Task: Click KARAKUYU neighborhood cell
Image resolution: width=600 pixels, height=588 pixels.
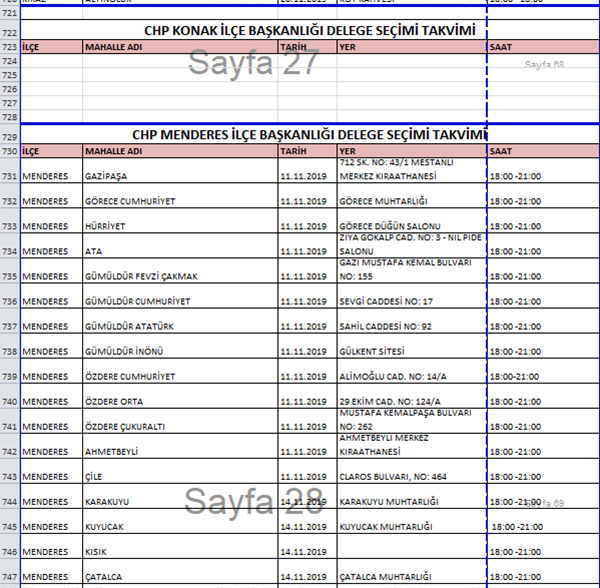Action: click(x=180, y=496)
